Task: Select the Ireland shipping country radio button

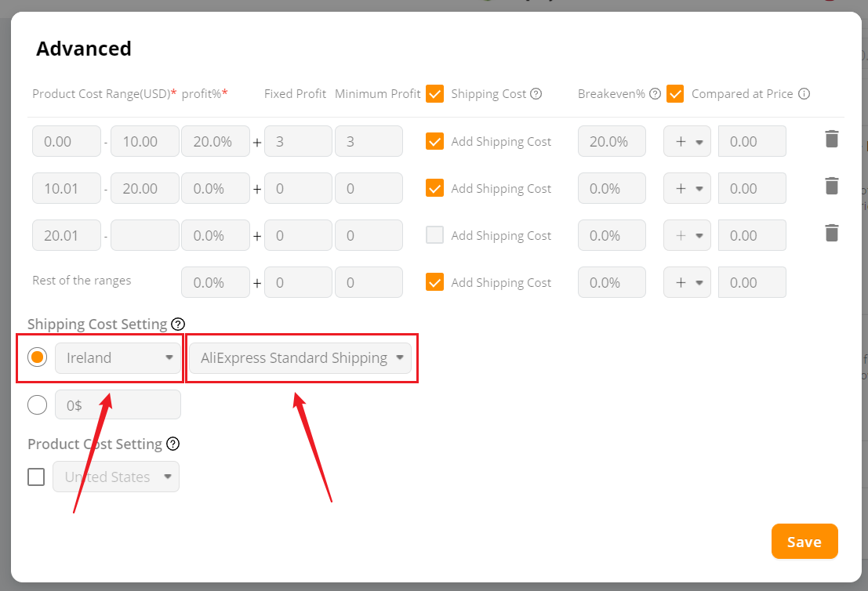Action: (x=37, y=357)
